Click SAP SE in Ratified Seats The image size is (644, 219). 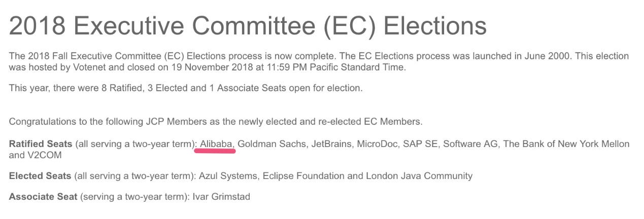pyautogui.click(x=420, y=144)
